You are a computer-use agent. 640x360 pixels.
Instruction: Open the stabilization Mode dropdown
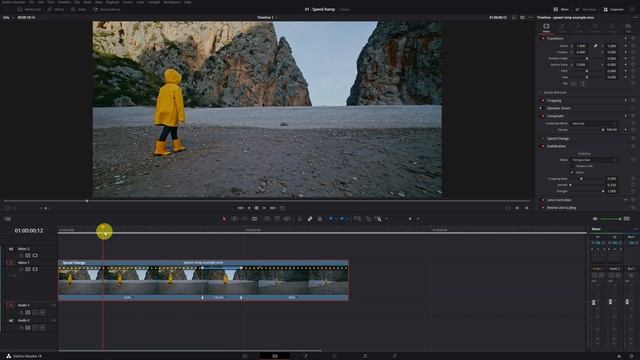(594, 160)
